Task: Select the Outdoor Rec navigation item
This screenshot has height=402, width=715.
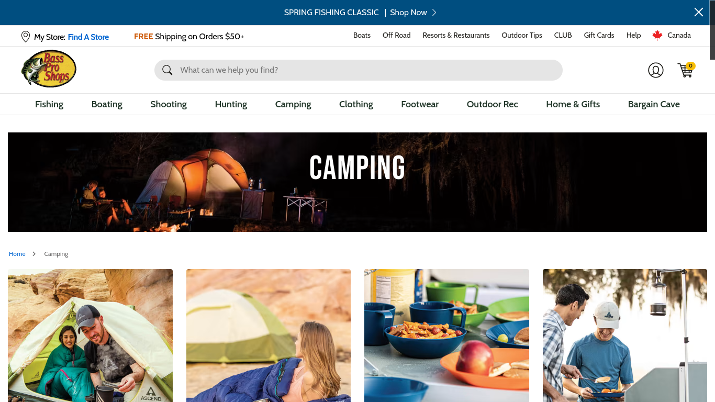Action: click(492, 104)
